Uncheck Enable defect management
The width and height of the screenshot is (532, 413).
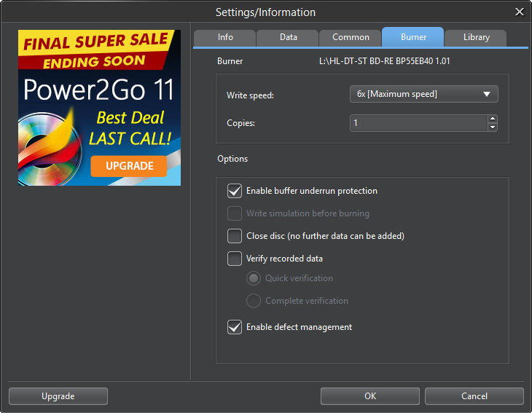pyautogui.click(x=235, y=327)
